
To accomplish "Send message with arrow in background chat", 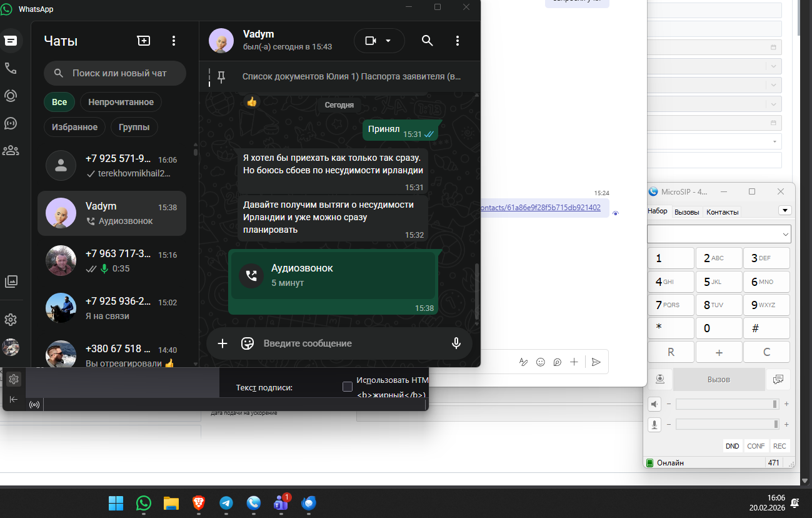I will coord(596,362).
